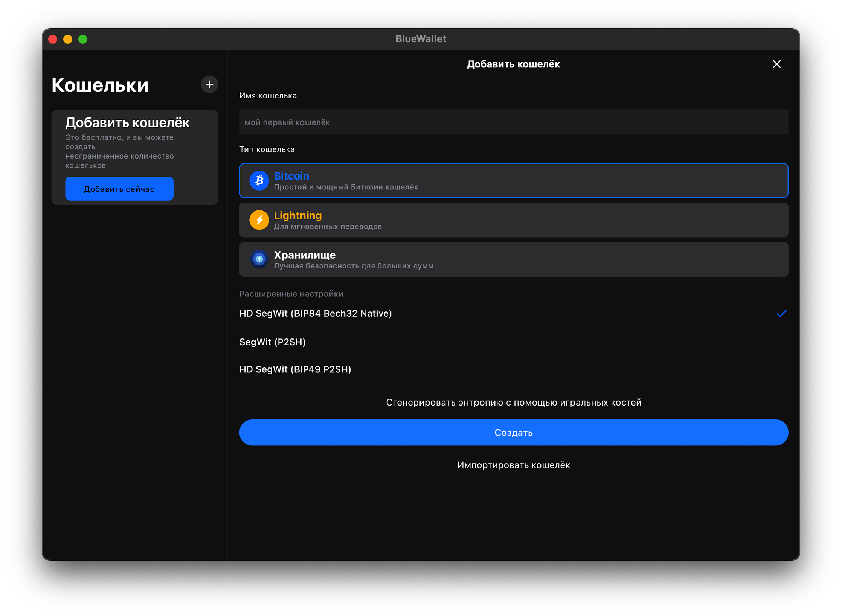Select HD SegWit (BIP84 Bech32 Native)
This screenshot has height=616, width=842.
coord(316,313)
